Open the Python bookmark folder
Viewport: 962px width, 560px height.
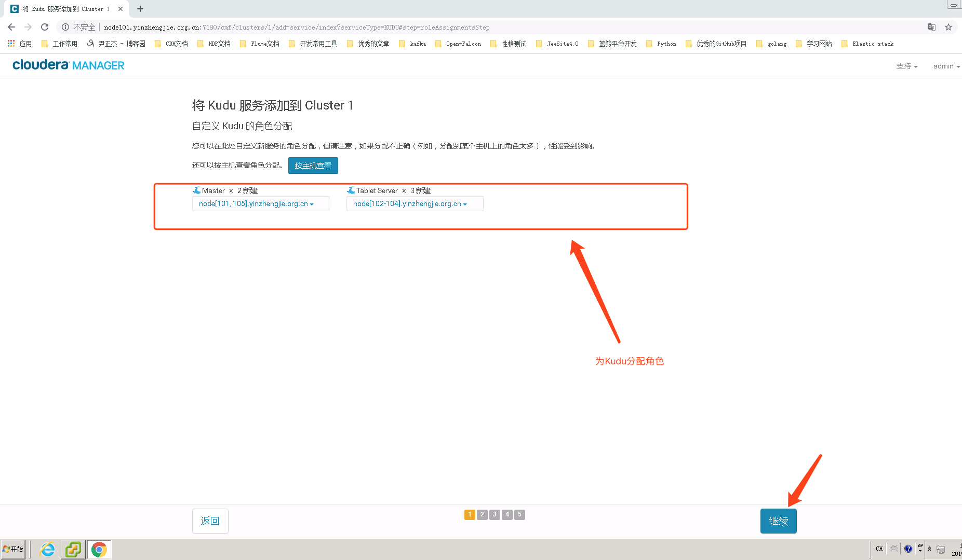[661, 44]
